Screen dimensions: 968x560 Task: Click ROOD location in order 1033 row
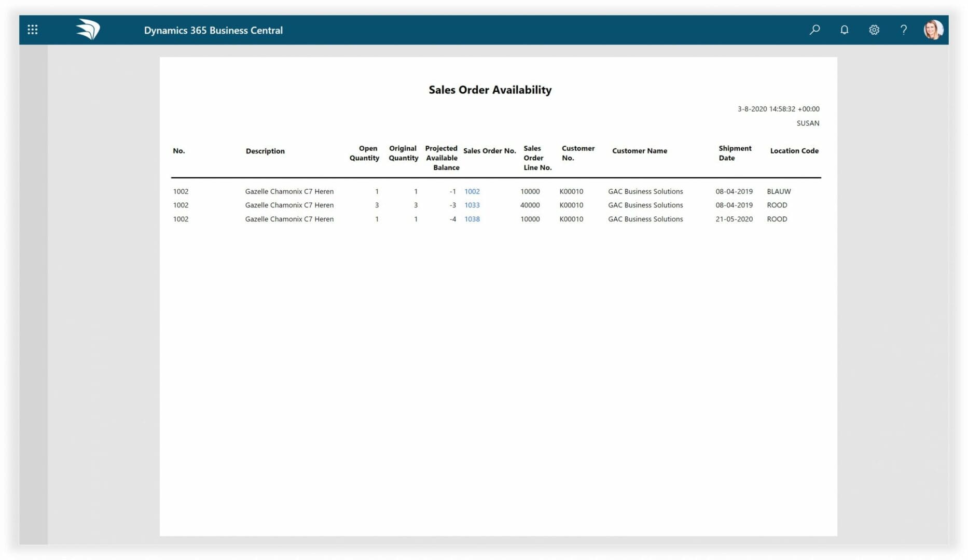(x=777, y=205)
